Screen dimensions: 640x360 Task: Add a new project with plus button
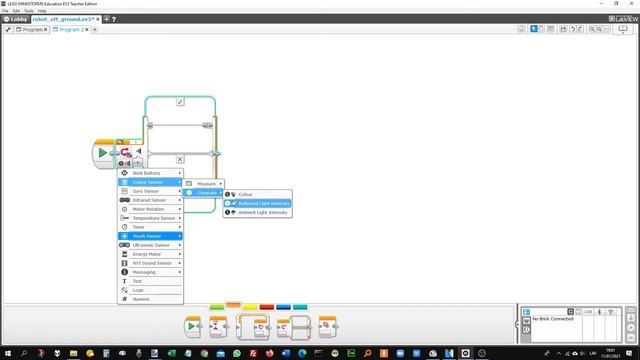(x=107, y=19)
